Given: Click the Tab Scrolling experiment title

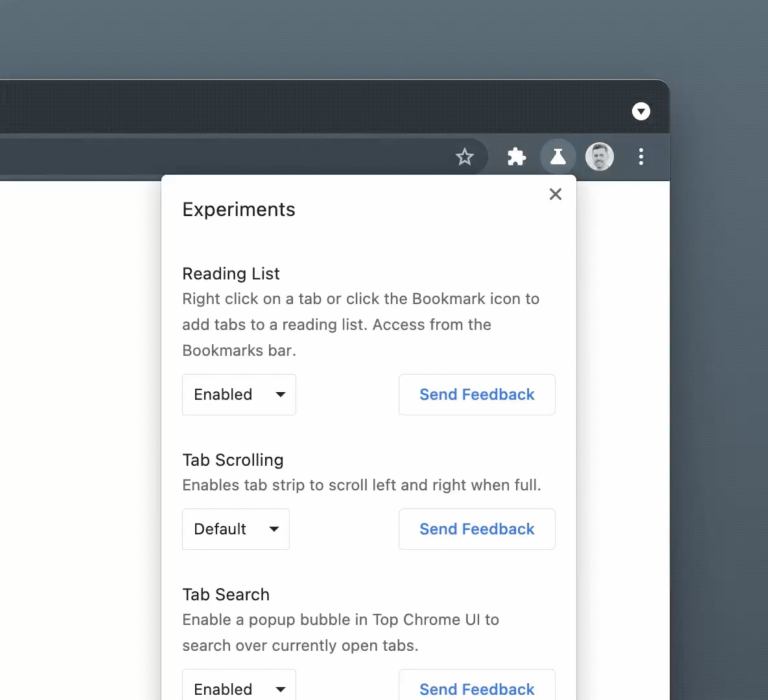Looking at the screenshot, I should click(233, 460).
